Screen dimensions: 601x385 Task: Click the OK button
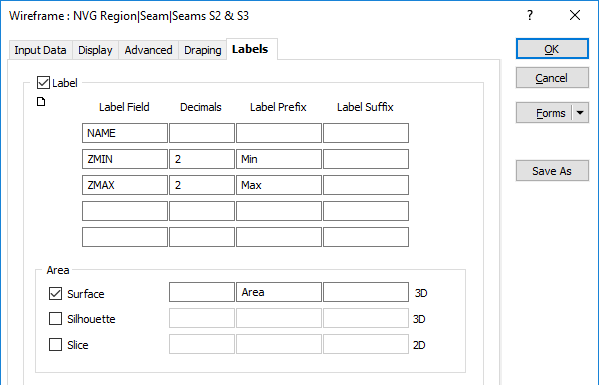pos(552,49)
